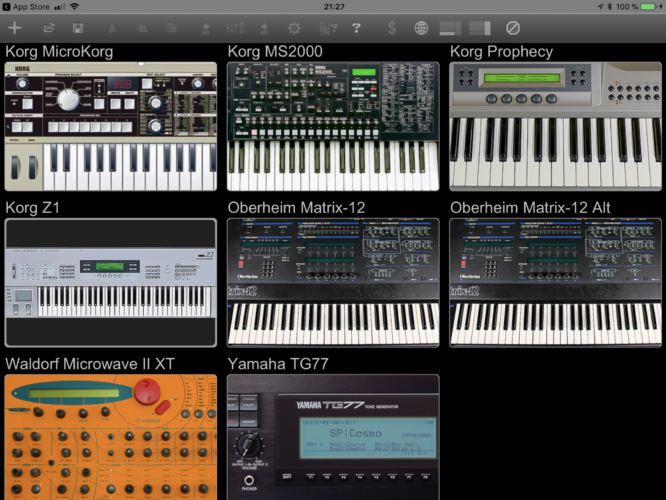Save using the floppy disk icon
Viewport: 666px width, 500px height.
(x=78, y=28)
